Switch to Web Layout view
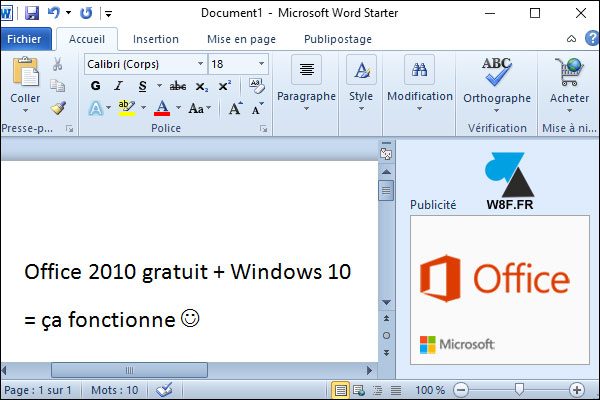Screen dimensions: 600x400 (359, 390)
